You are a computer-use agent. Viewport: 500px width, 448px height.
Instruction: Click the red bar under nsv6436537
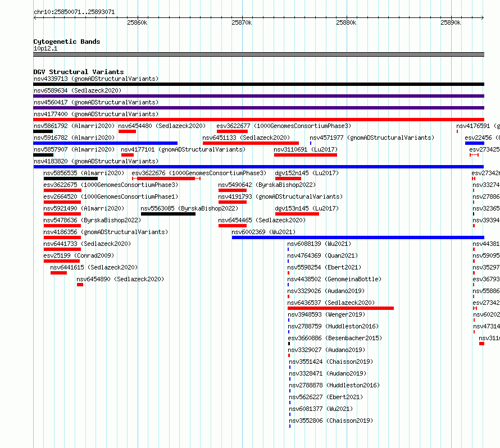(340, 308)
